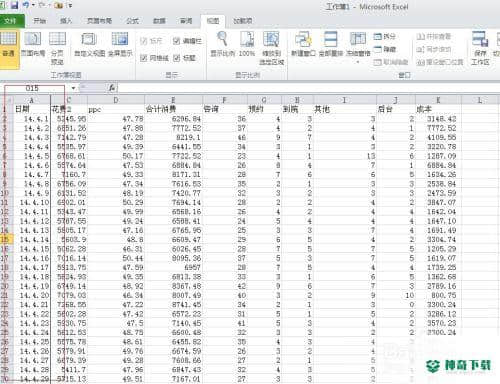Click the Redo icon in quick access toolbar
This screenshot has width=500, height=384.
(x=41, y=5)
